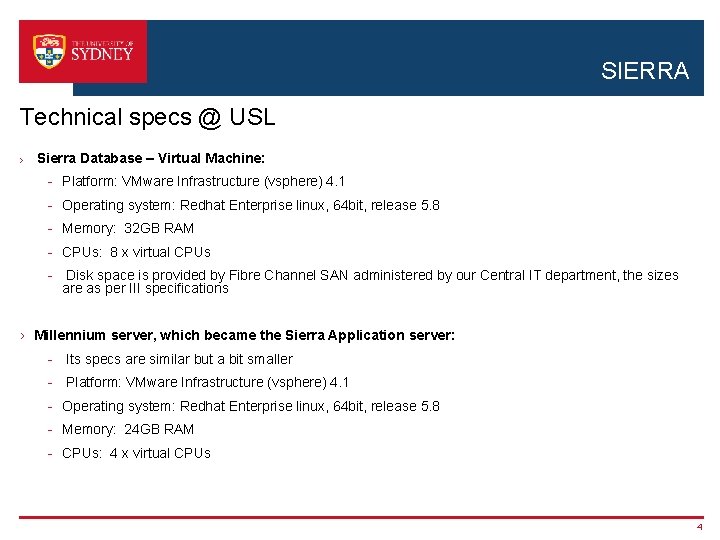Click 'Its specs are similar but a bit smaller'
Image resolution: width=720 pixels, height=540 pixels.
pos(179,359)
